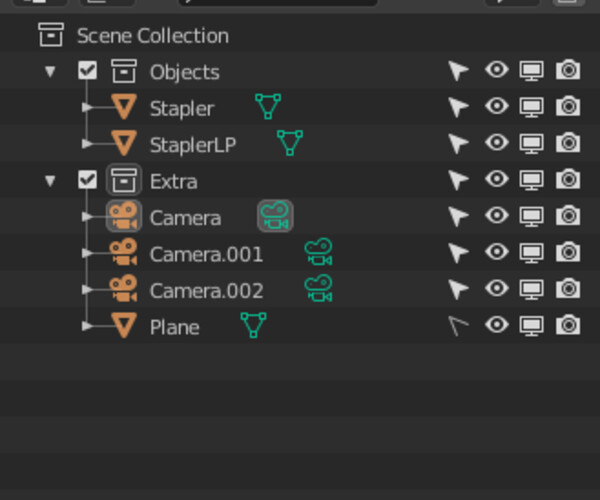Image resolution: width=600 pixels, height=500 pixels.
Task: Select the StaplerLP object name
Action: pos(193,144)
